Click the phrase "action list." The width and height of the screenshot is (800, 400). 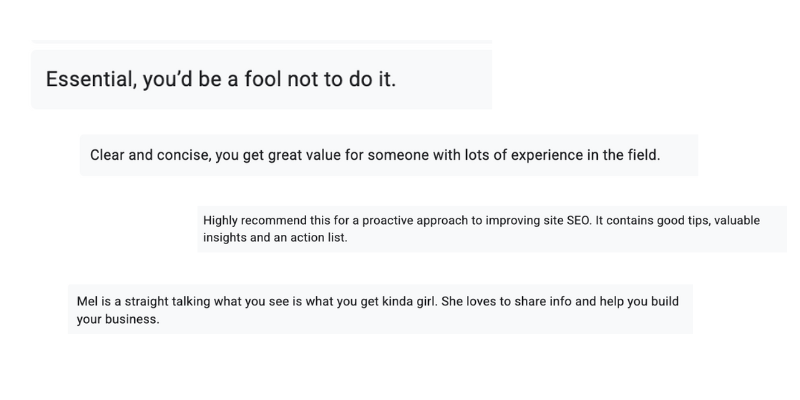315,238
